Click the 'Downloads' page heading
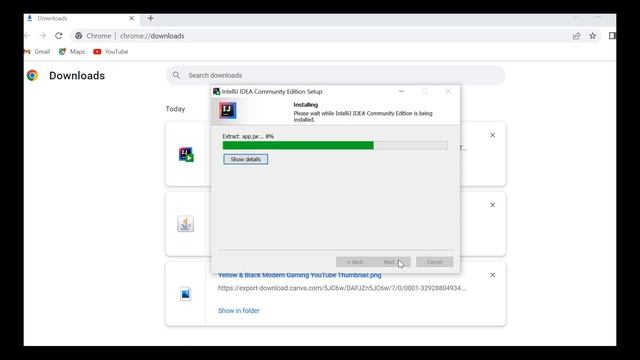Screen dimensions: 640x360 (77, 76)
